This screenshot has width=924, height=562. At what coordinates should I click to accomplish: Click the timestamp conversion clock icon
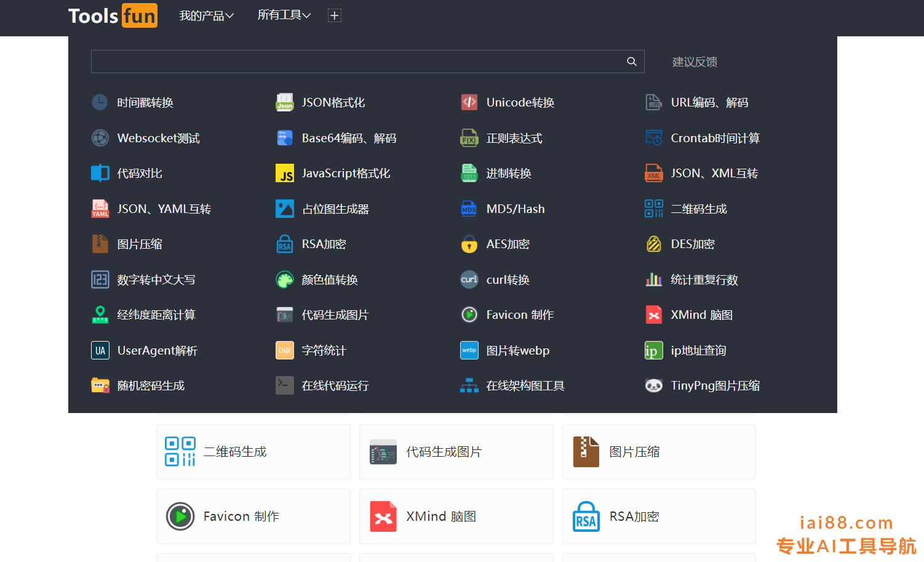coord(100,102)
